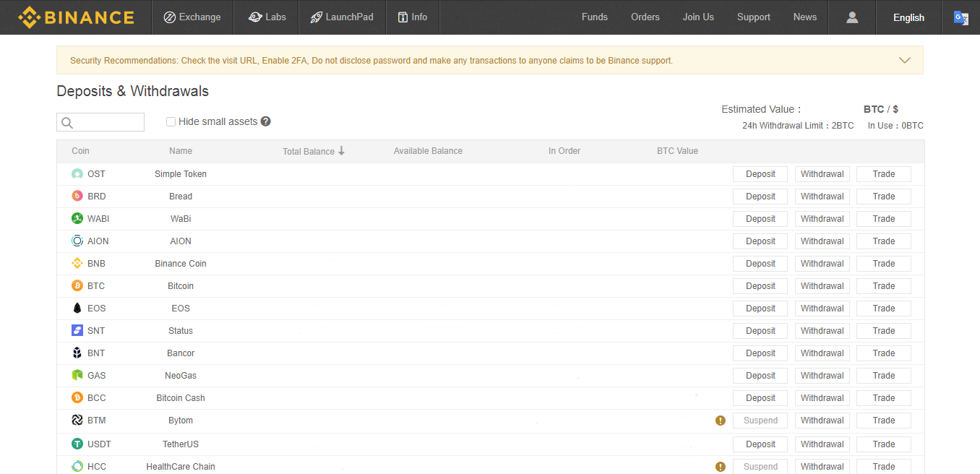Click the warning icon in the HCC row
The width and height of the screenshot is (980, 474).
pyautogui.click(x=721, y=467)
